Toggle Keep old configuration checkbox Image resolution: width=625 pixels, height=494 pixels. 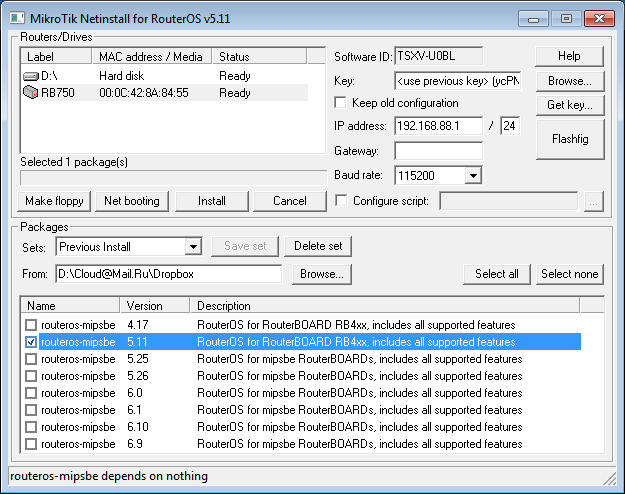pyautogui.click(x=340, y=102)
